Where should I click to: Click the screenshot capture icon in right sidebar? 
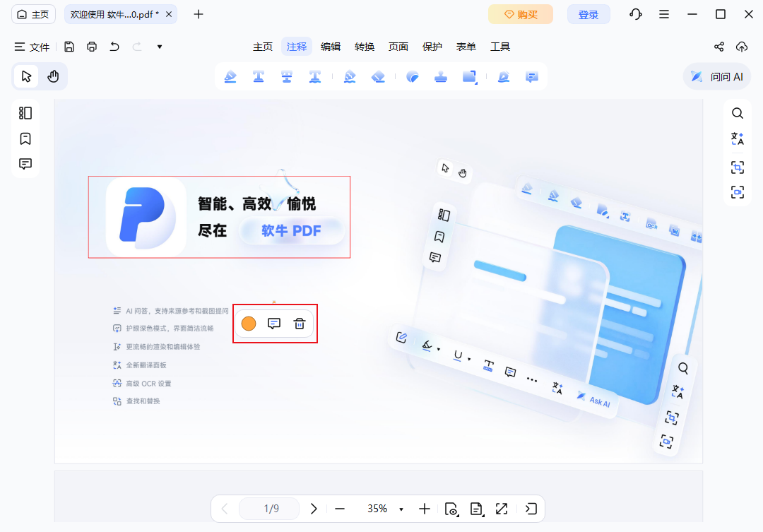tap(737, 191)
